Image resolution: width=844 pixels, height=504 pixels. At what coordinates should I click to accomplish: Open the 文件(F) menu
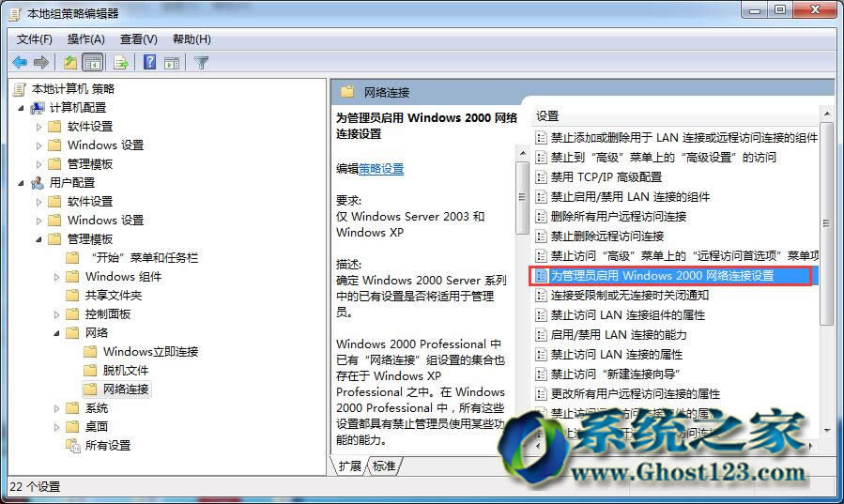pyautogui.click(x=35, y=39)
